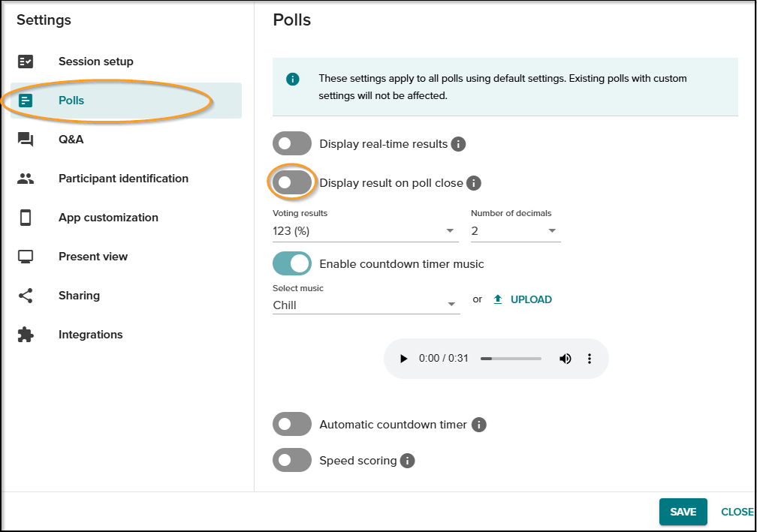Click the SAVE button
Viewport: 757px width, 532px height.
pos(683,512)
